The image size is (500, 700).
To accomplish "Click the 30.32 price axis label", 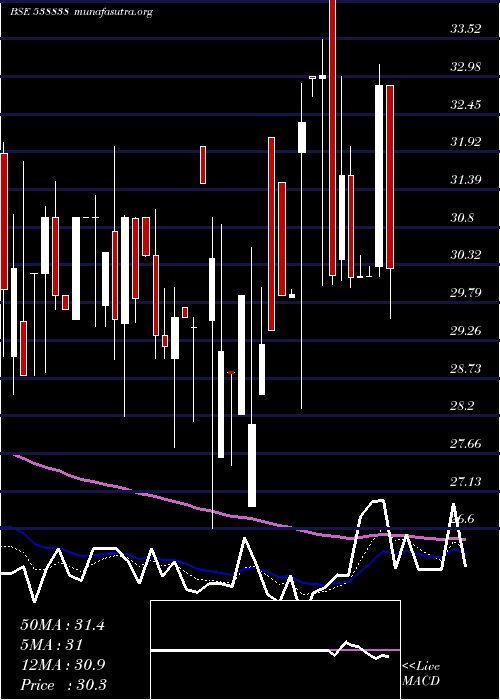I will [465, 255].
